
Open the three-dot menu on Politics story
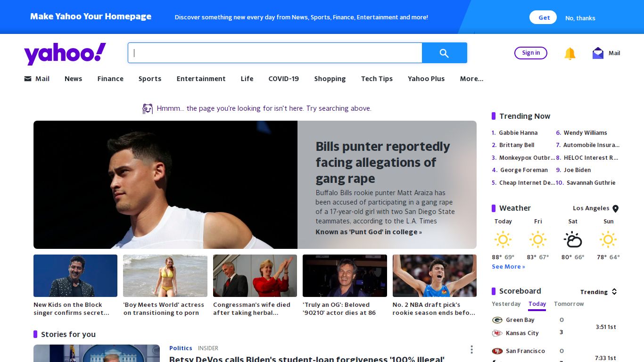(x=471, y=349)
